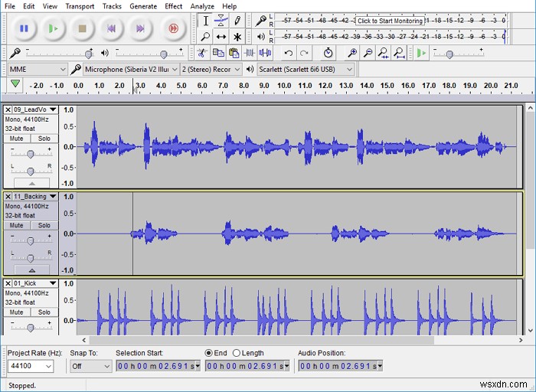The image size is (536, 392).
Task: Click the Zoom Out icon
Action: pos(368,53)
